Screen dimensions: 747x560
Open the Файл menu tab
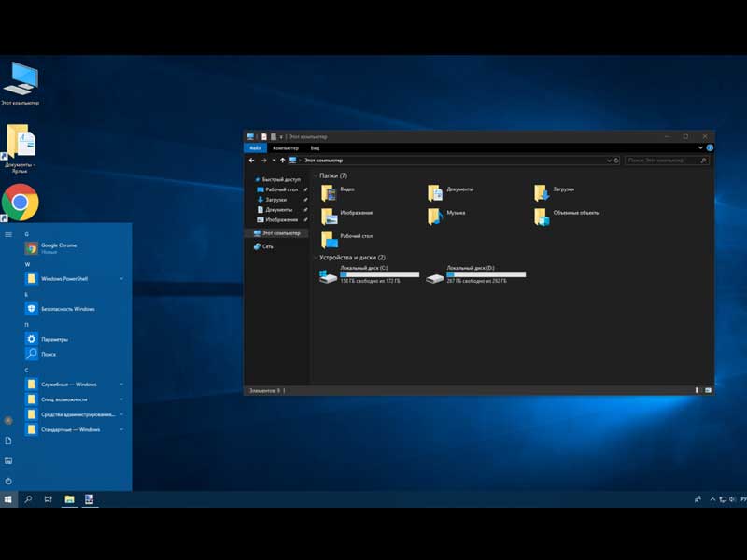tap(255, 147)
